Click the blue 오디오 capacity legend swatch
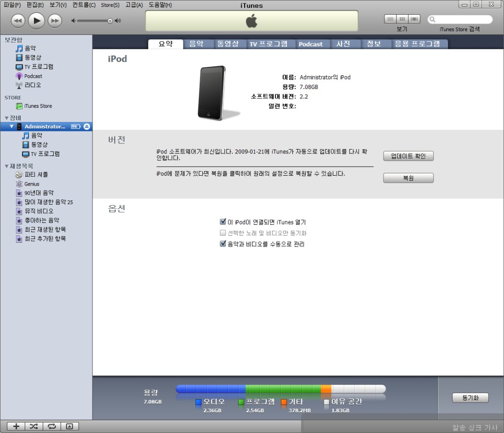The width and height of the screenshot is (504, 433). coord(198,402)
